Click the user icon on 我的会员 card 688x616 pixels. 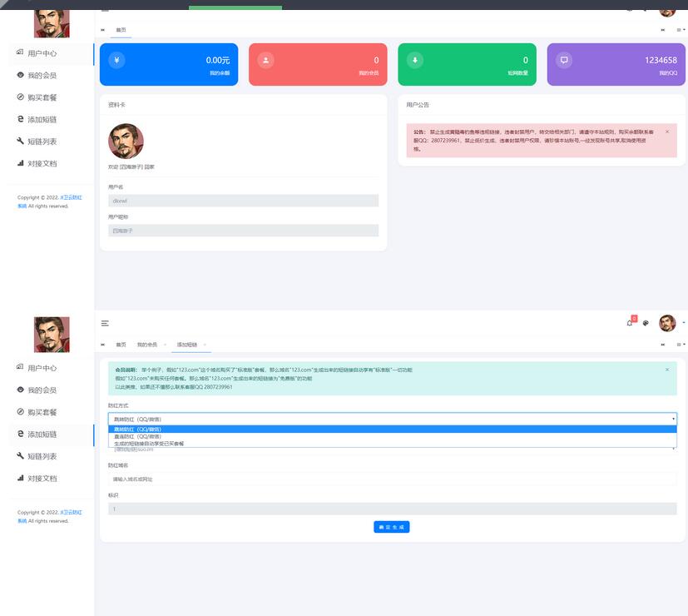click(265, 60)
